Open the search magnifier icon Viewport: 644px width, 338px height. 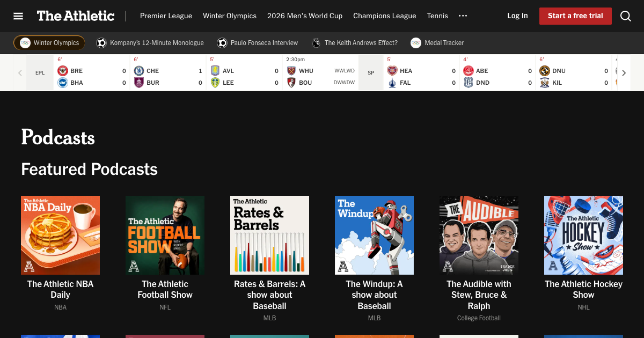tap(626, 16)
